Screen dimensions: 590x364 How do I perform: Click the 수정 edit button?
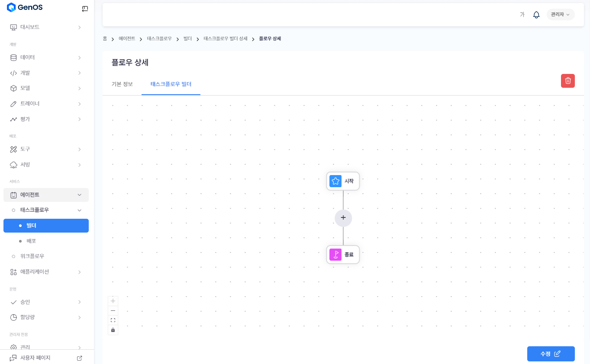coord(551,354)
